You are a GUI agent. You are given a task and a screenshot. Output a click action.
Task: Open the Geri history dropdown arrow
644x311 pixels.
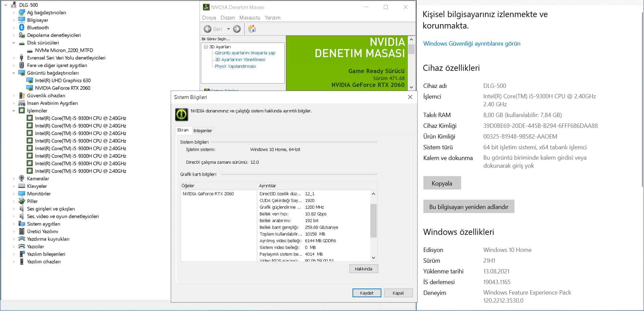pyautogui.click(x=228, y=29)
